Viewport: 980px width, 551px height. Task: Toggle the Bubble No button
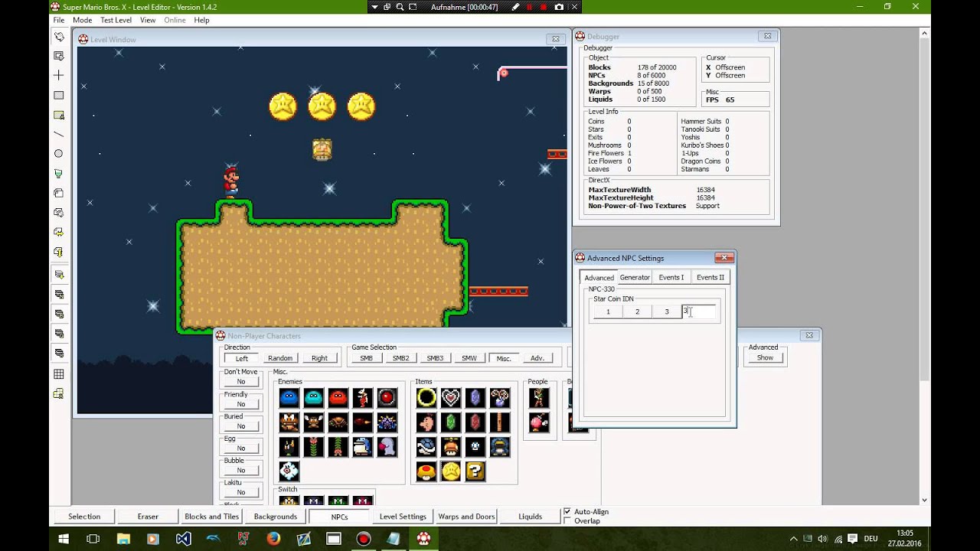click(x=241, y=470)
